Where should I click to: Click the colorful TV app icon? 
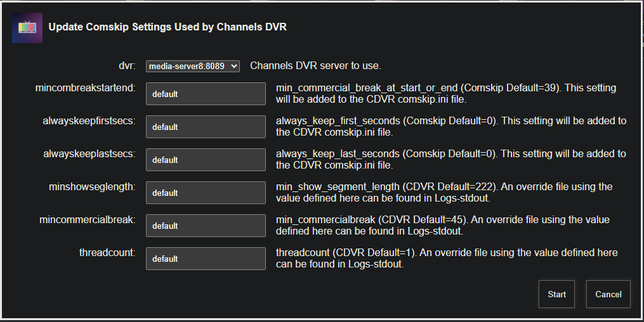click(27, 27)
